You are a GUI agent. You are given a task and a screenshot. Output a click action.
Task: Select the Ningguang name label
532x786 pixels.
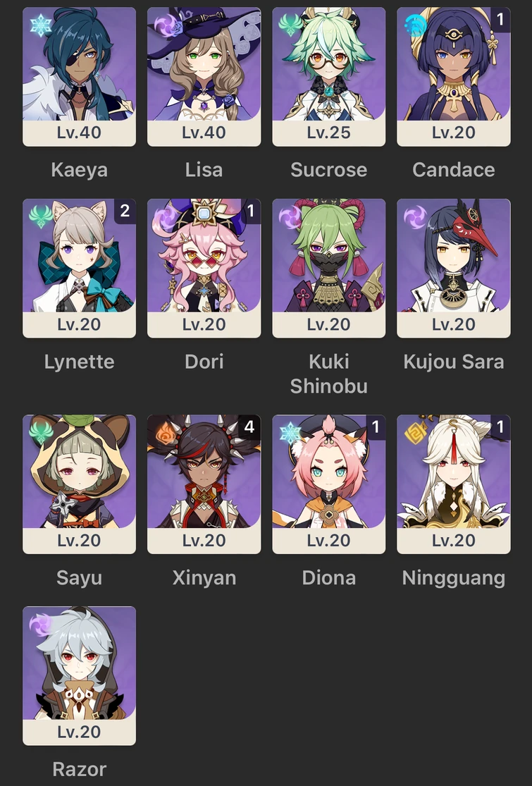click(453, 577)
